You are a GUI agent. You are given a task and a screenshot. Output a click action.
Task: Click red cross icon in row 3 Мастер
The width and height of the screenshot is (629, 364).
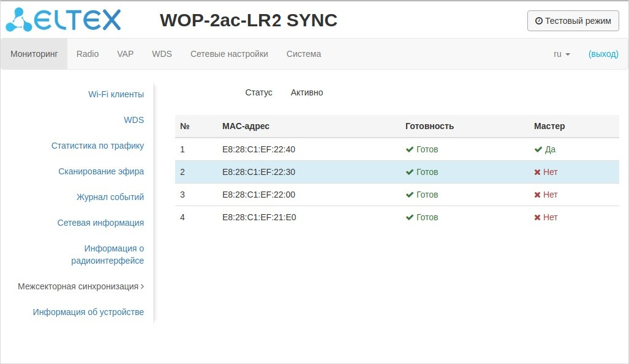[538, 195]
